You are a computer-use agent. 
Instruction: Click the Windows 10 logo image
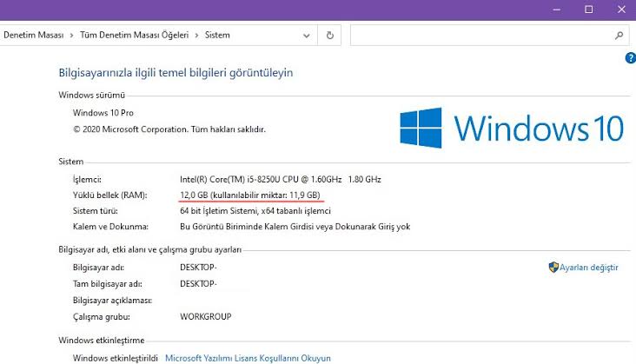pos(512,128)
